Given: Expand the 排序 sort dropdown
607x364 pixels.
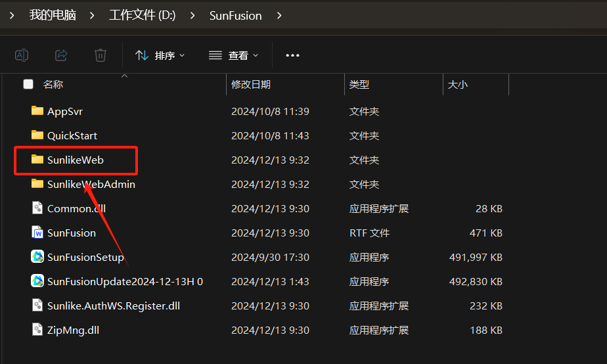Looking at the screenshot, I should click(x=160, y=55).
